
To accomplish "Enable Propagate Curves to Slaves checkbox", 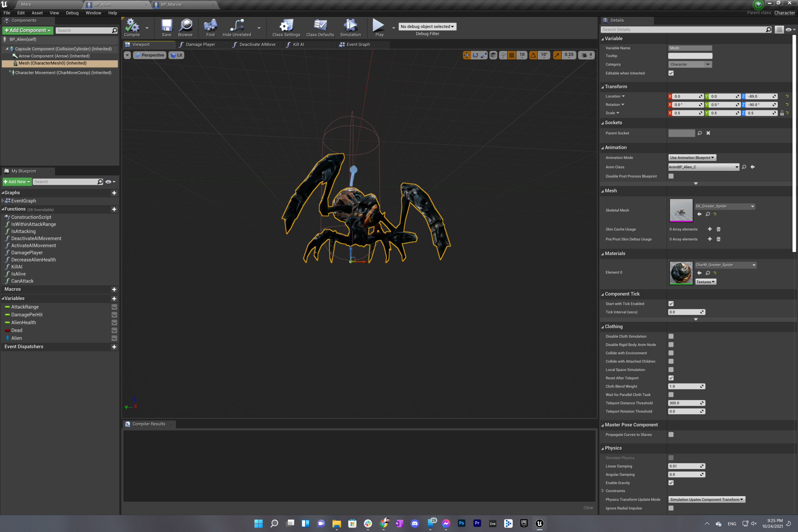I will (671, 435).
